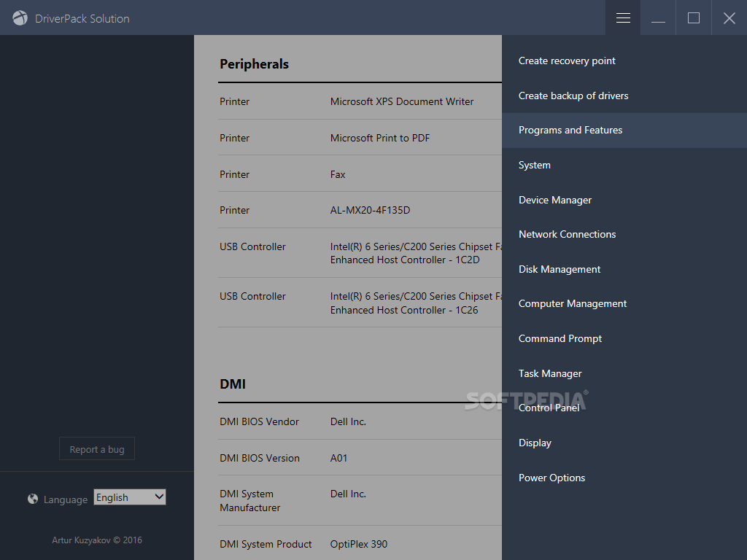Screen dimensions: 747x560
Task: Click the DMI BIOS Vendor label
Action: point(259,421)
